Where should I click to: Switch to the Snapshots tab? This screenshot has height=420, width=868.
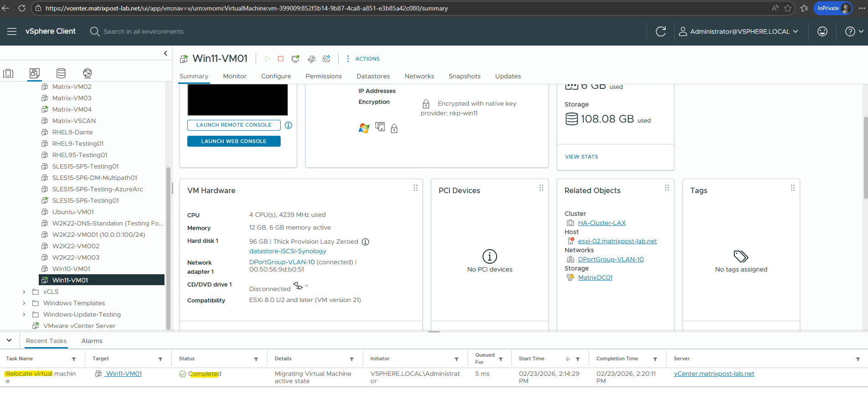464,76
